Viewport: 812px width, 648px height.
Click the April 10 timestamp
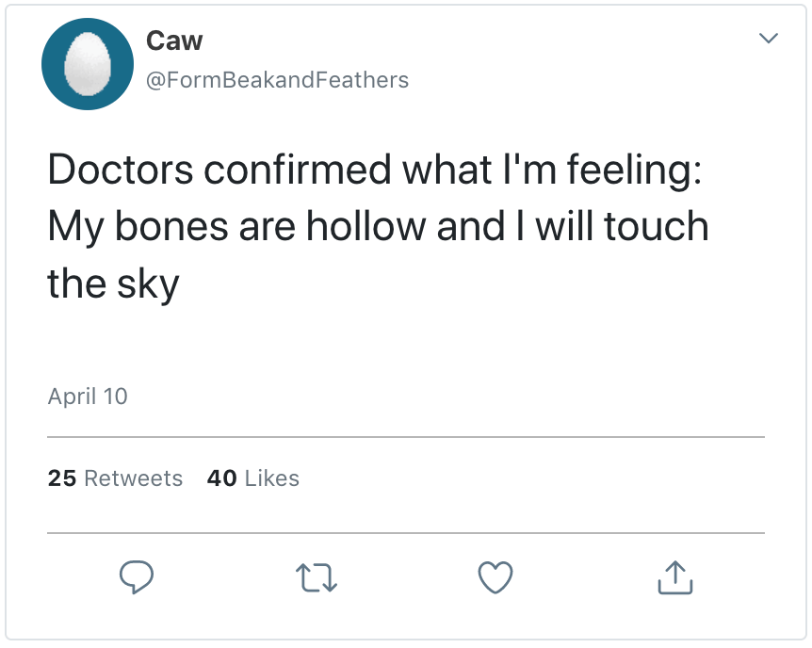tap(88, 397)
